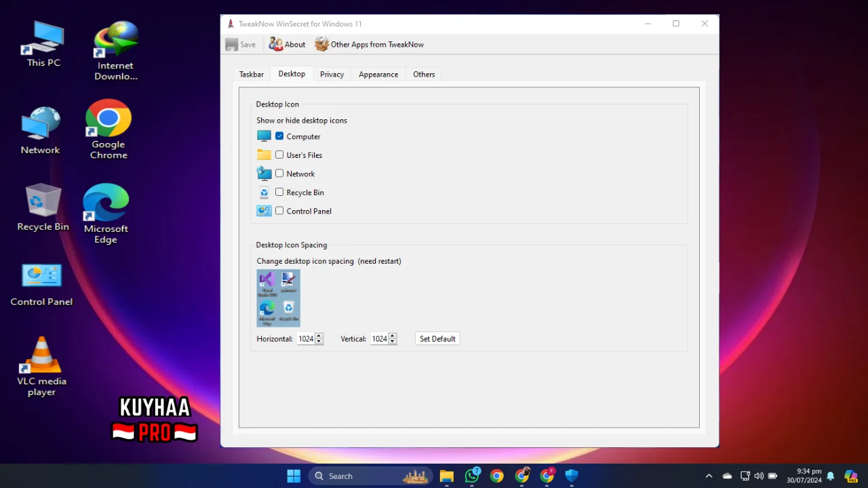Open the Privacy tab

(332, 75)
